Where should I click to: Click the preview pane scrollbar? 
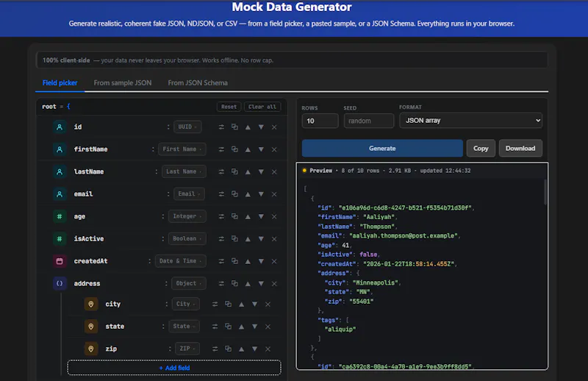545,192
